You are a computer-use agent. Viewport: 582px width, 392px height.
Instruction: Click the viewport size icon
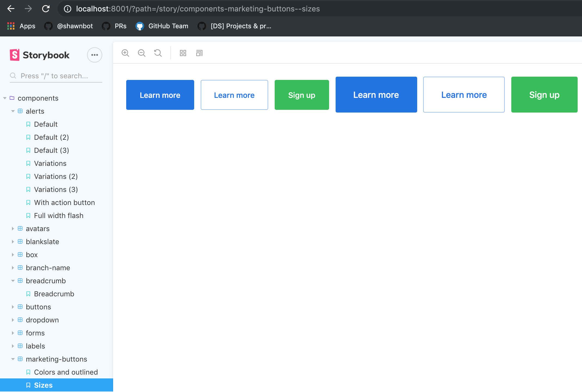click(199, 53)
